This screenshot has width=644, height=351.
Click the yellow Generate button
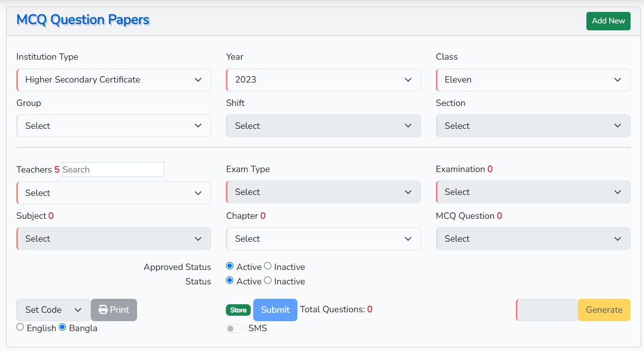pos(604,310)
